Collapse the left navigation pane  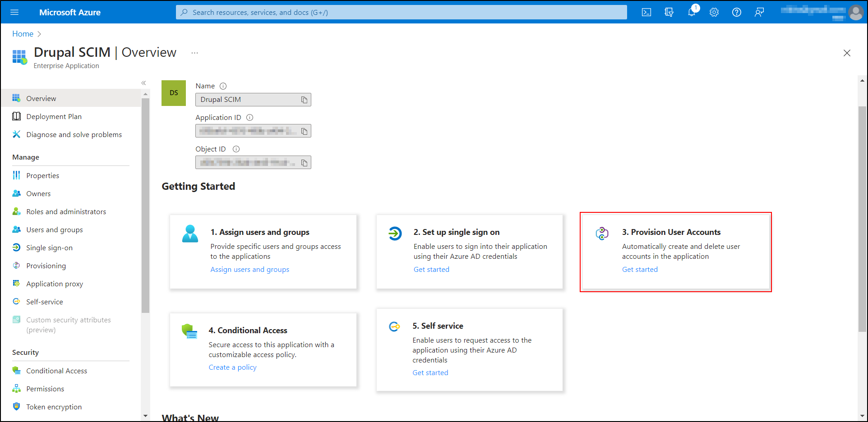pos(143,83)
